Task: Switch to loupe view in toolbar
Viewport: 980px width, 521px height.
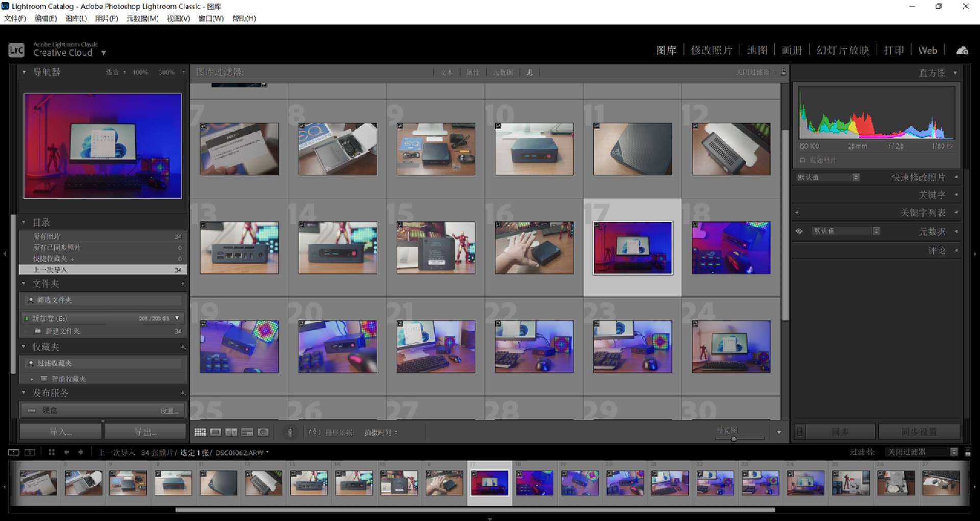Action: (215, 432)
